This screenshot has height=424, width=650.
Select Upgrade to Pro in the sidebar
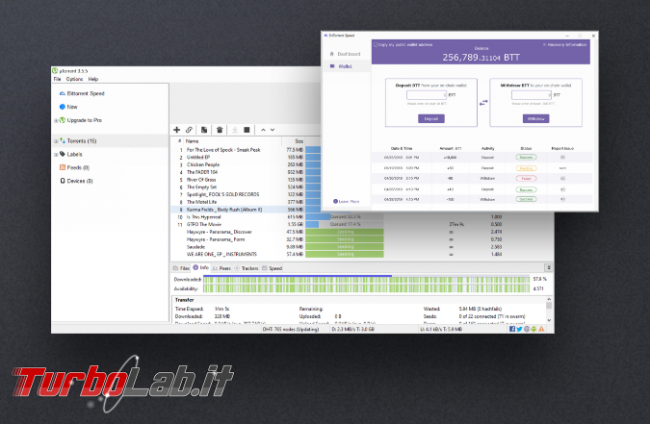point(80,120)
